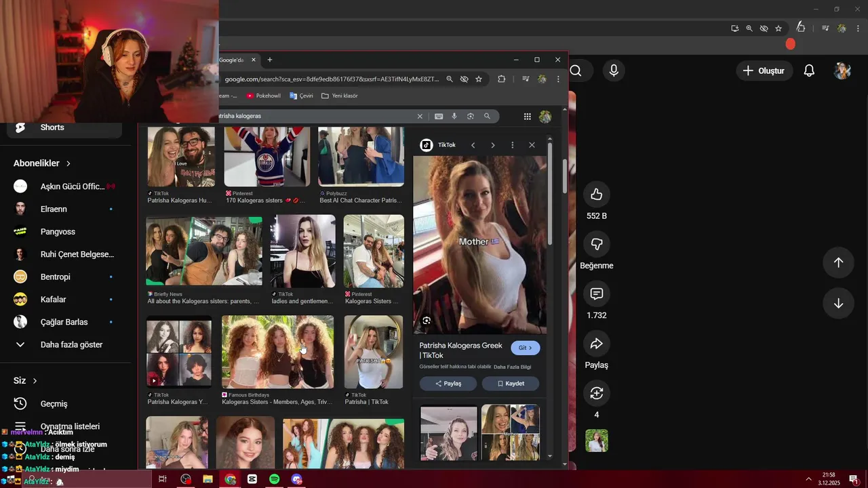
Task: Click Paylaş button in preview panel
Action: [x=448, y=384]
